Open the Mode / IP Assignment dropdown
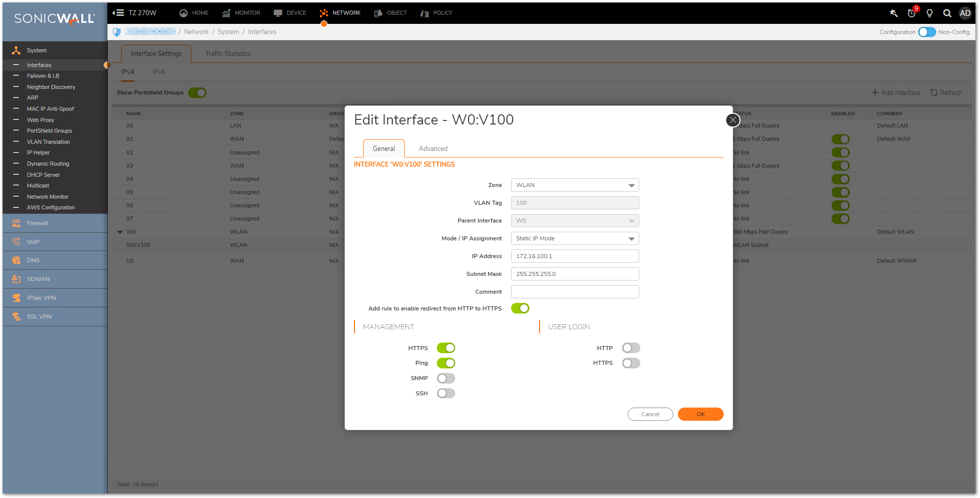Image resolution: width=980 pixels, height=498 pixels. [575, 238]
